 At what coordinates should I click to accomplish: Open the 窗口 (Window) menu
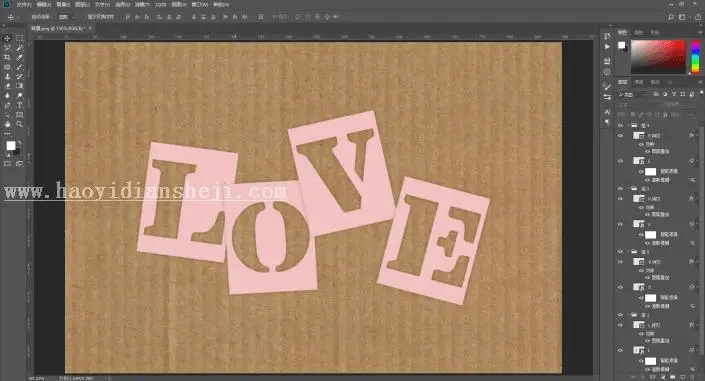coord(200,4)
